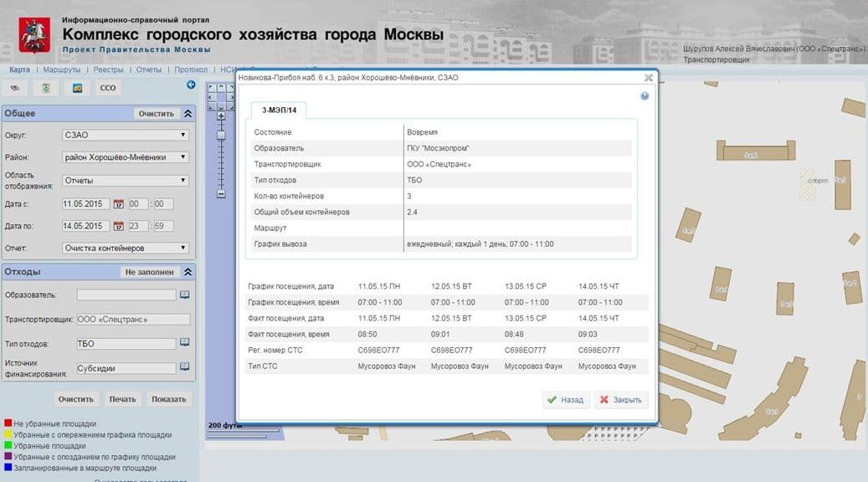Click the green Убранные площадки legend swatch
868x482 pixels.
click(8, 445)
